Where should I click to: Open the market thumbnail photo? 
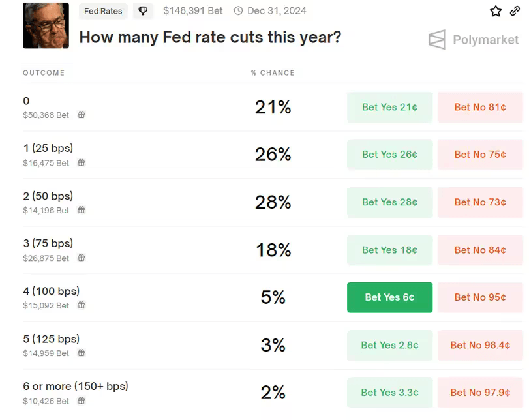(x=46, y=25)
